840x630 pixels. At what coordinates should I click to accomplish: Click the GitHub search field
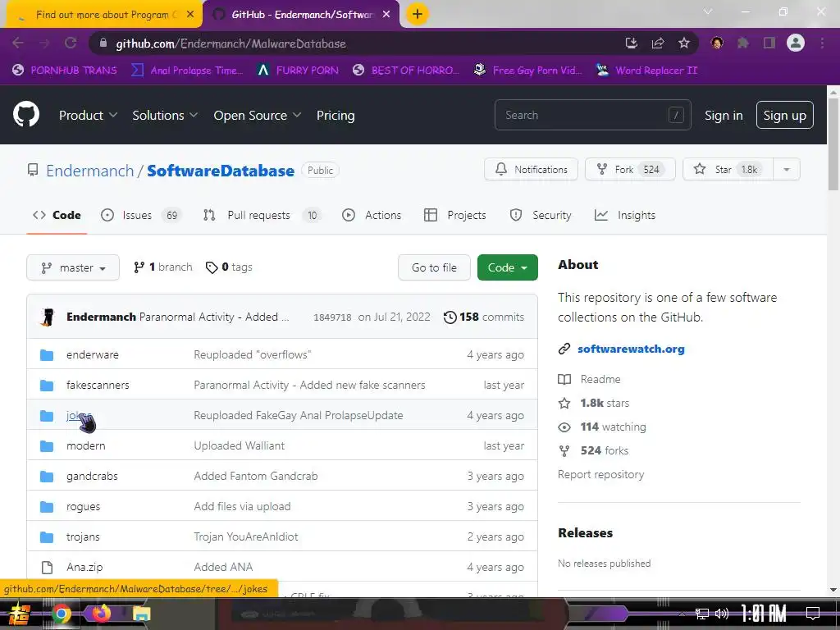[x=592, y=115]
